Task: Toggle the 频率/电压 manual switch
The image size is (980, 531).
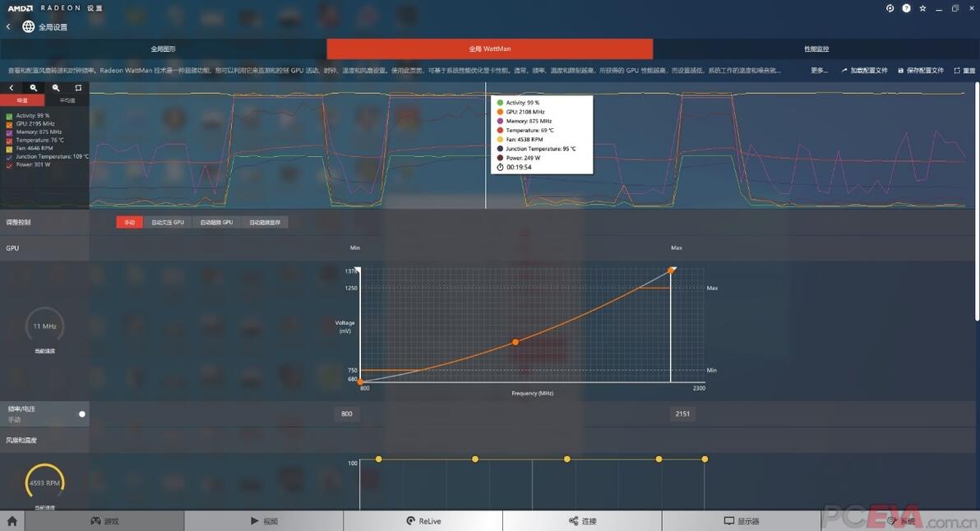Action: tap(82, 414)
